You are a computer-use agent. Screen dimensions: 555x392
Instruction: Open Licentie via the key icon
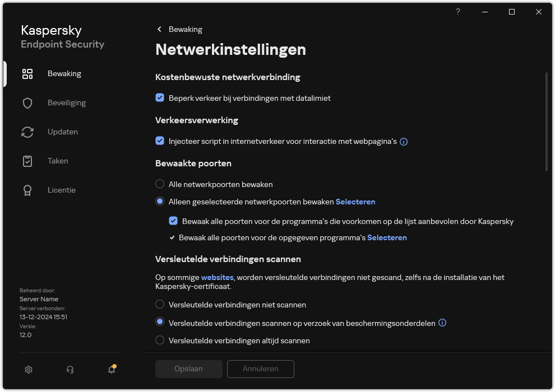[x=27, y=190]
